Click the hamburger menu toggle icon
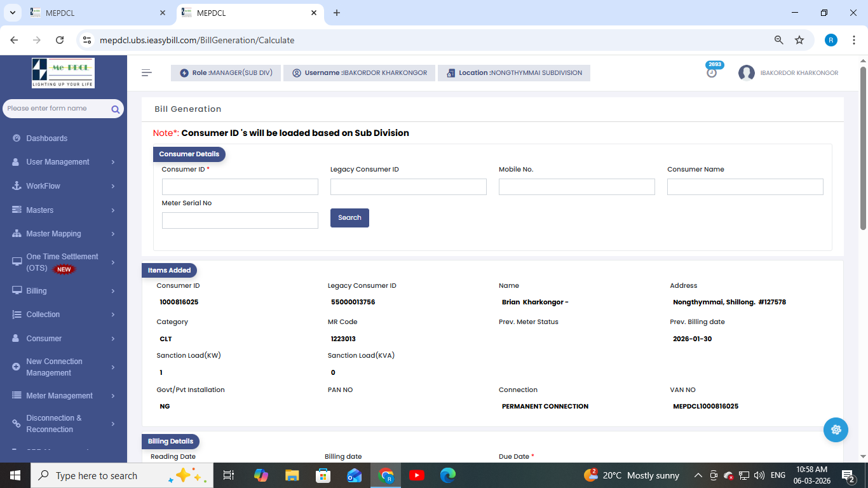The width and height of the screenshot is (868, 488). click(147, 73)
